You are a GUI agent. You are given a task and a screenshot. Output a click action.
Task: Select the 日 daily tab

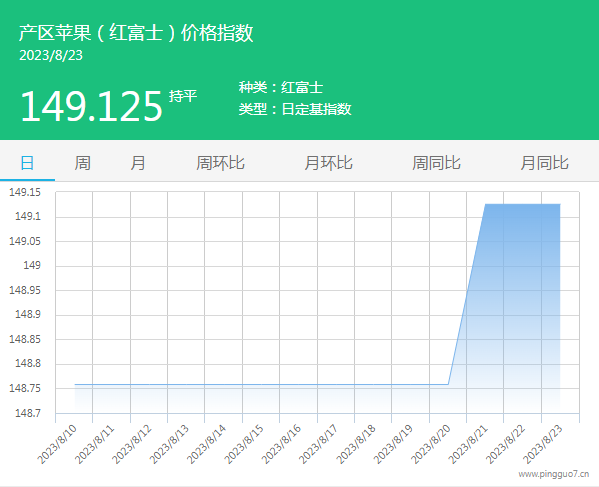[x=27, y=163]
